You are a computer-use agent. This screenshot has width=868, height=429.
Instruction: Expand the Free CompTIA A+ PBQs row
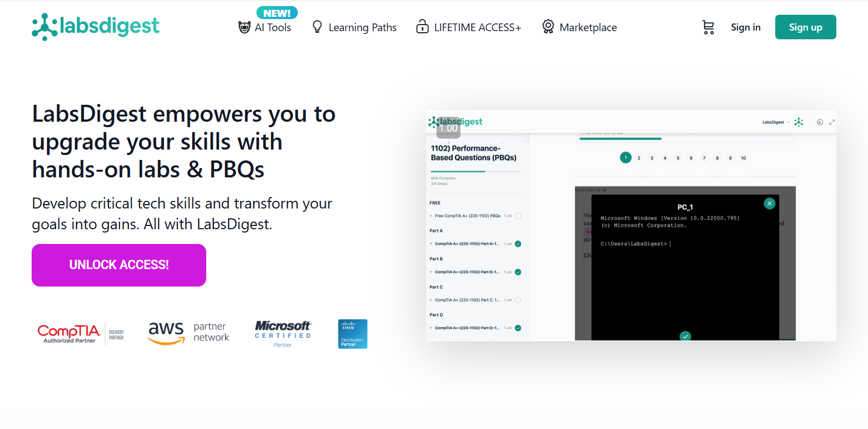pyautogui.click(x=431, y=216)
